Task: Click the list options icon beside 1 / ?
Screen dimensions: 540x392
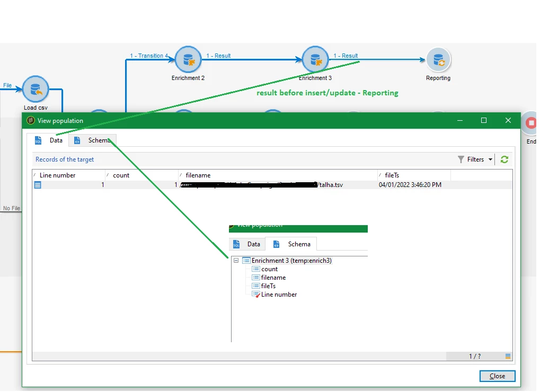Action: [x=508, y=357]
